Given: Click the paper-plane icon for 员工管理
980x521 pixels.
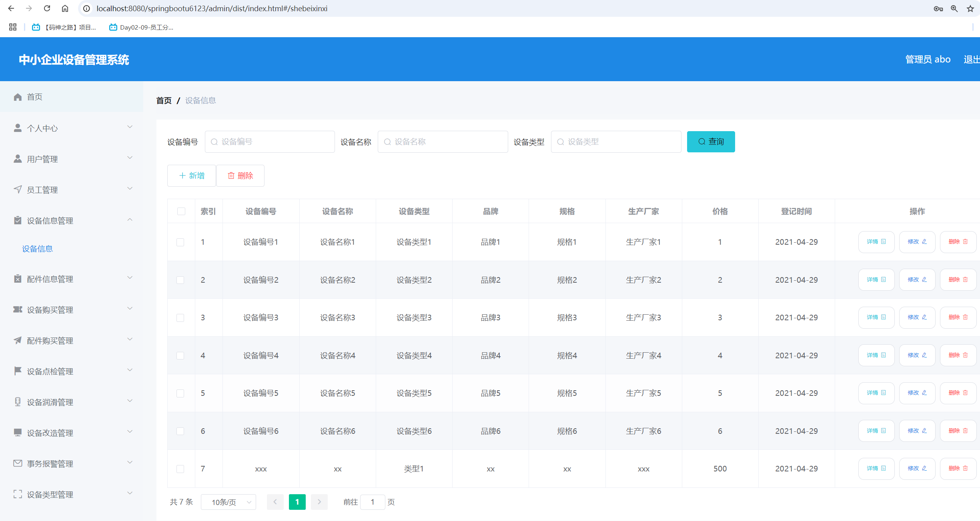Looking at the screenshot, I should 17,190.
